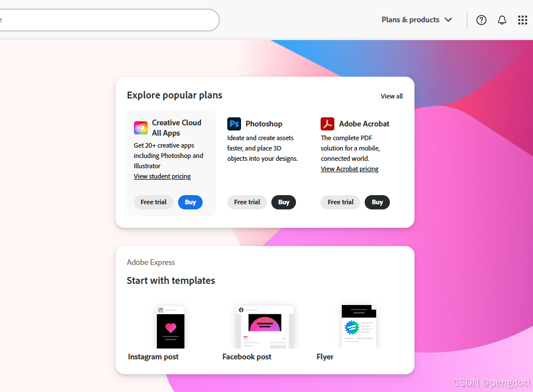The height and width of the screenshot is (392, 533).
Task: Open the Instagram post template thumbnail
Action: pyautogui.click(x=171, y=327)
